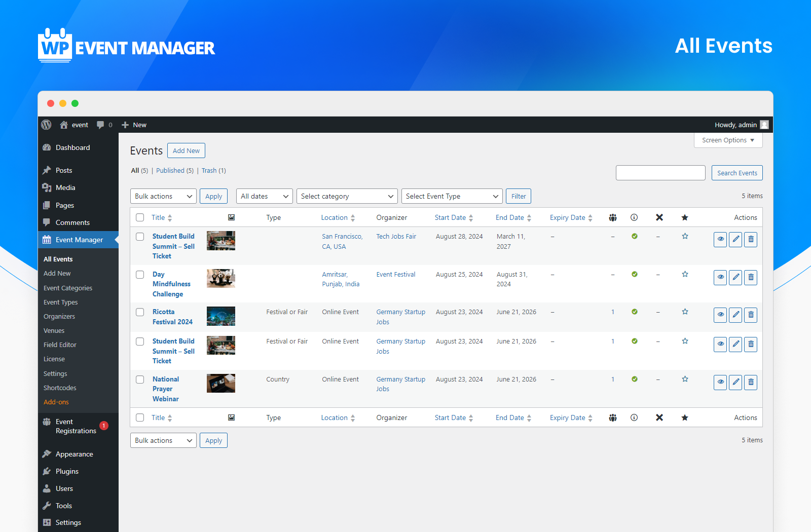Click the image column icon in header
Viewport: 811px width, 532px height.
[x=231, y=217]
